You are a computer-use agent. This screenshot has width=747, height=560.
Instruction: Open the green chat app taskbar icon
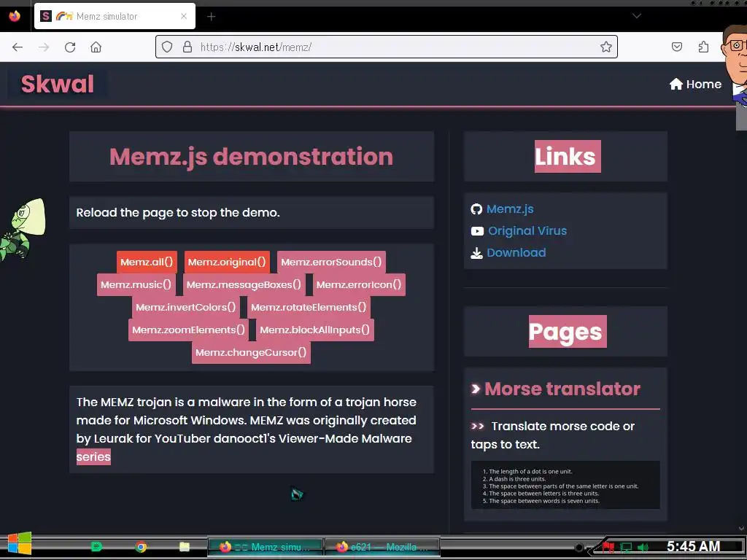point(97,547)
